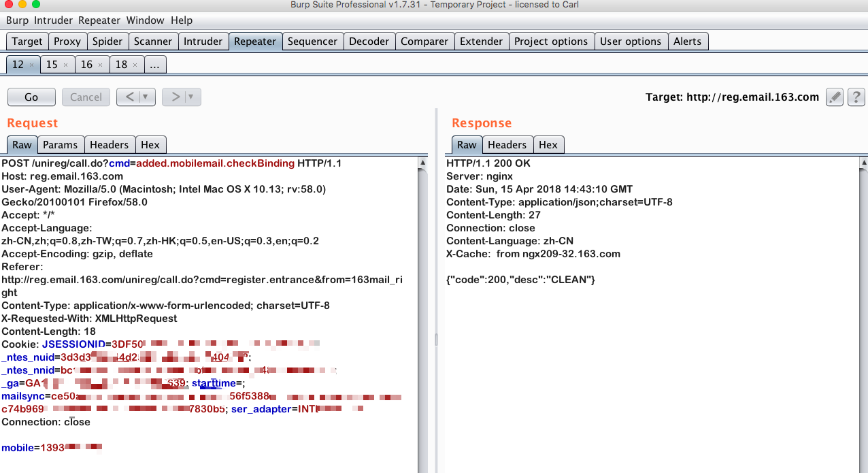Open the Burp menu

(x=18, y=20)
